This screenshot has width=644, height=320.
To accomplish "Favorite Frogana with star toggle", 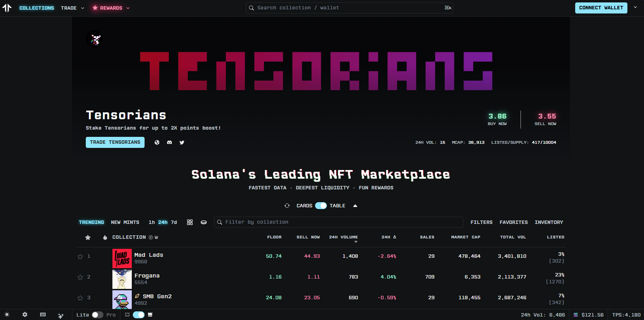I will 80,277.
